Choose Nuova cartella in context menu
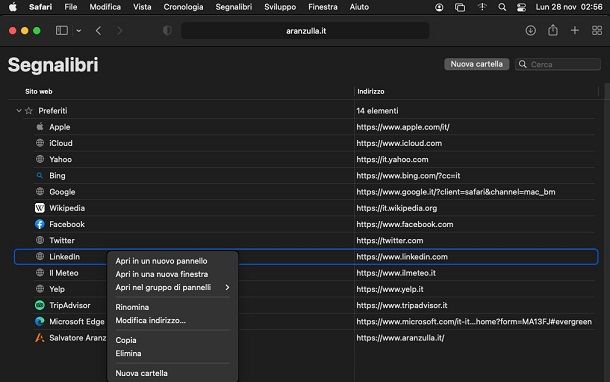 (142, 373)
